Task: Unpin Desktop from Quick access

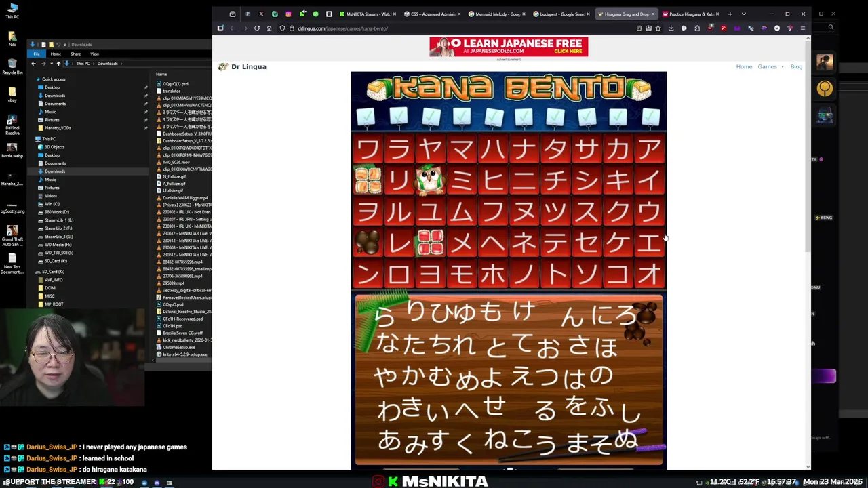Action: tap(146, 87)
